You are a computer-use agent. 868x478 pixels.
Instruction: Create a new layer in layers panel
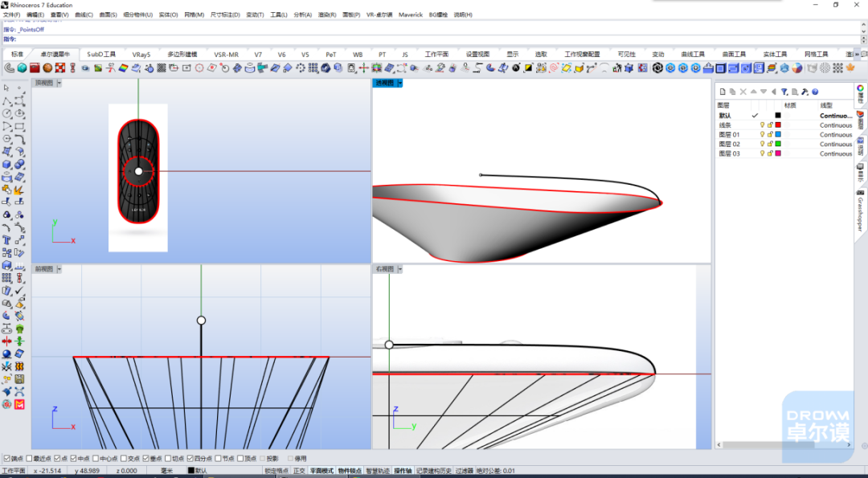[x=723, y=92]
